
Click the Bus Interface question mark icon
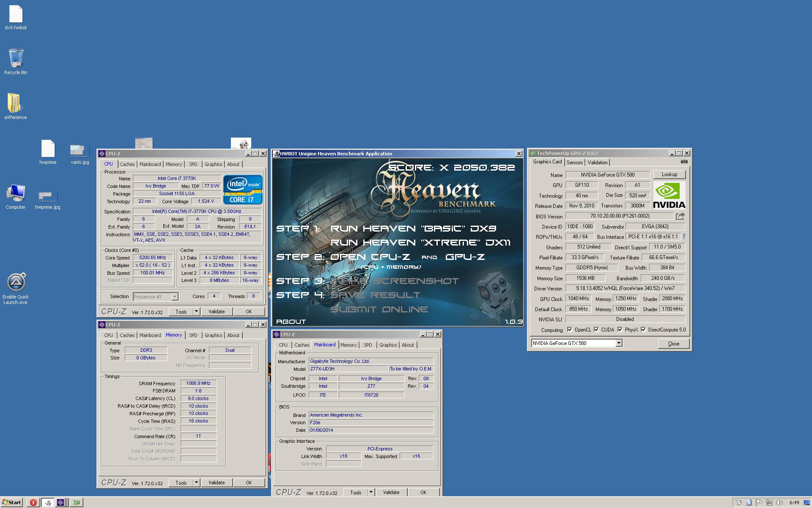pyautogui.click(x=683, y=237)
